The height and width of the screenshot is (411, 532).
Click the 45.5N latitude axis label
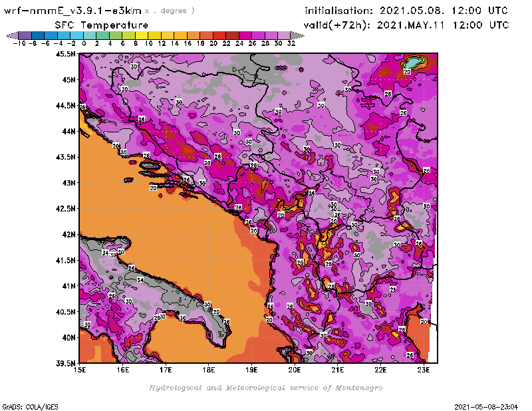pos(65,55)
